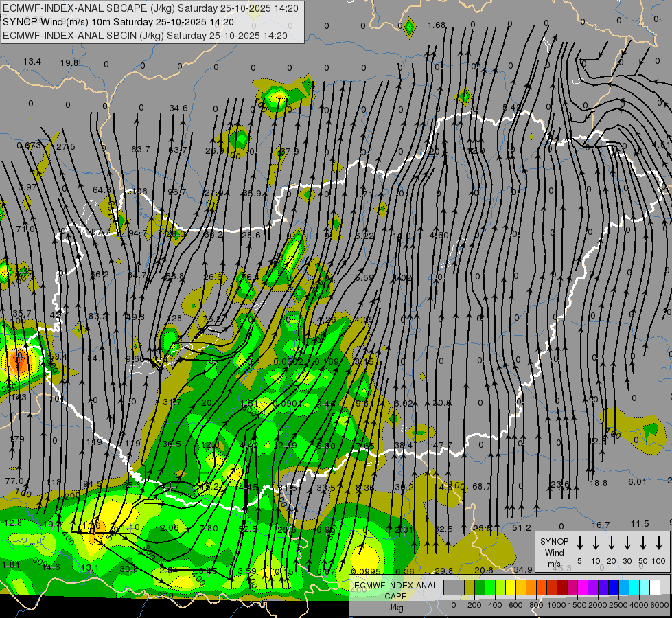
Task: Click the 100 speed label in wind legend
Action: tap(659, 561)
